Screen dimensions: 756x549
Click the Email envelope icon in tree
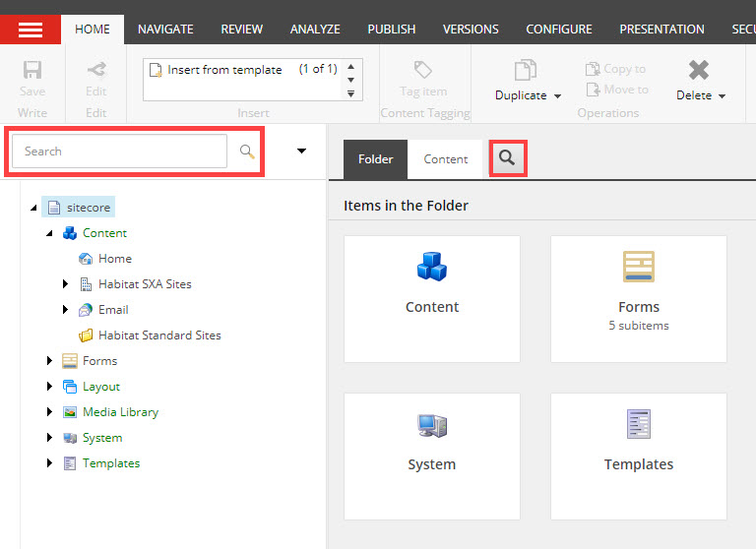tap(86, 310)
